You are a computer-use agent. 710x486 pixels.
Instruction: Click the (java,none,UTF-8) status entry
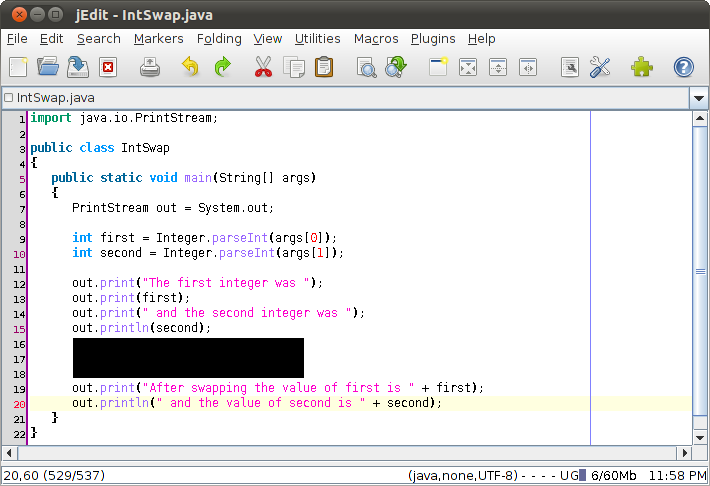pyautogui.click(x=463, y=476)
